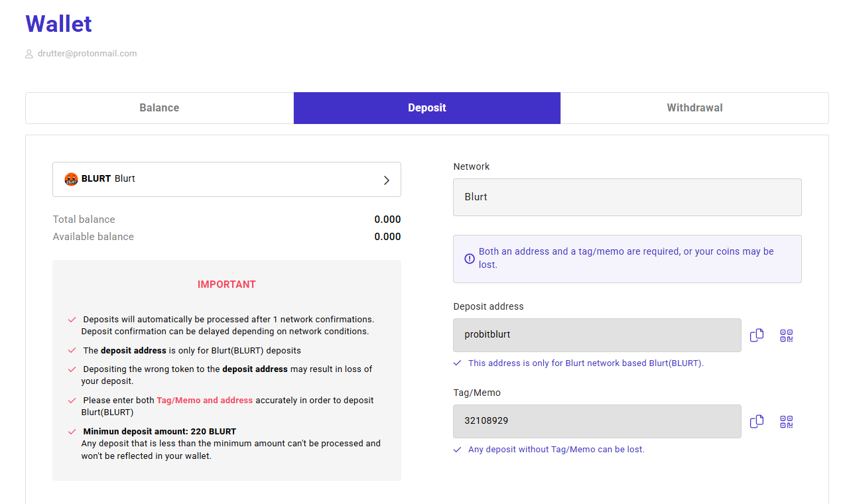The image size is (849, 504).
Task: Click the Available balance 0.000 value
Action: [x=387, y=237]
